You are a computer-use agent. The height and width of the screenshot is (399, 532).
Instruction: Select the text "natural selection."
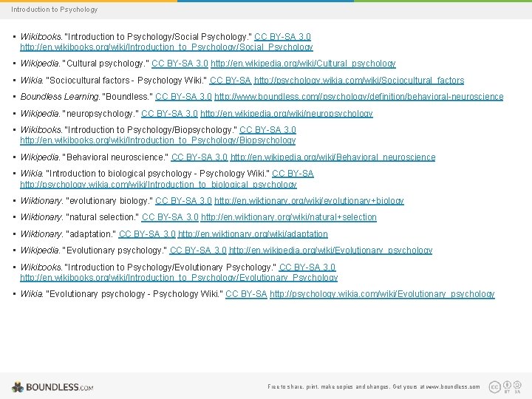(103, 217)
